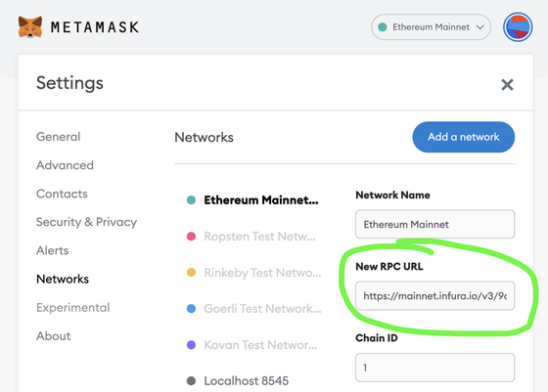548x392 pixels.
Task: Click the teal dot beside Ethereum Mainnet list entry
Action: click(x=191, y=200)
